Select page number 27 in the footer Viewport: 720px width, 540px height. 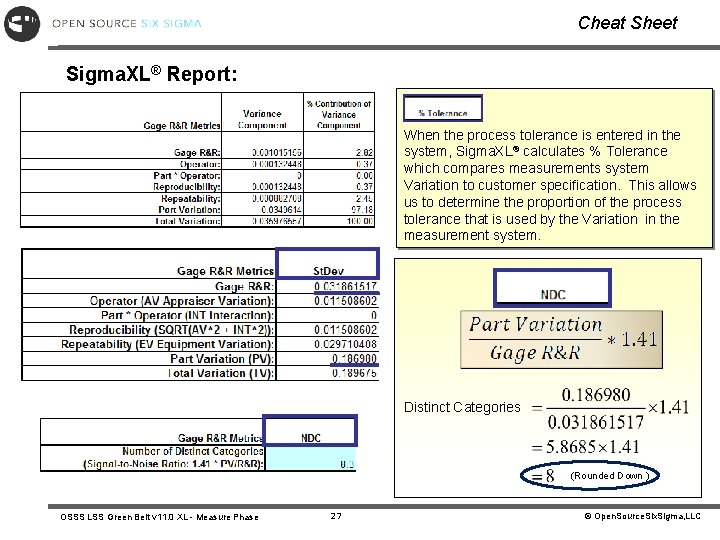(x=336, y=516)
